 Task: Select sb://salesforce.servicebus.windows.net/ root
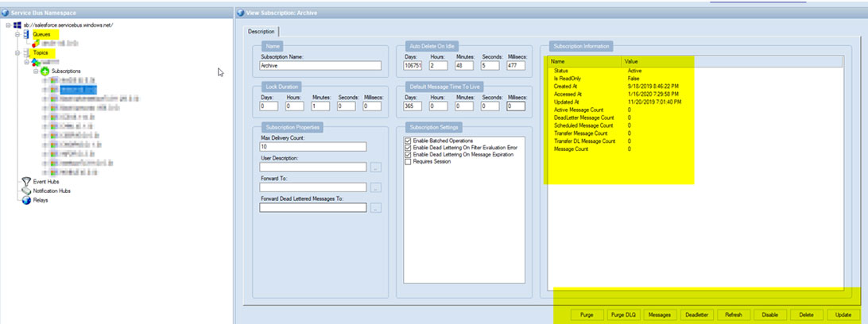[x=68, y=25]
